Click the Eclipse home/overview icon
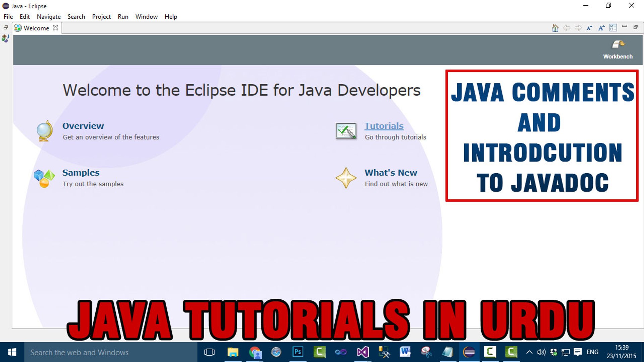Image resolution: width=644 pixels, height=362 pixels. pos(555,28)
